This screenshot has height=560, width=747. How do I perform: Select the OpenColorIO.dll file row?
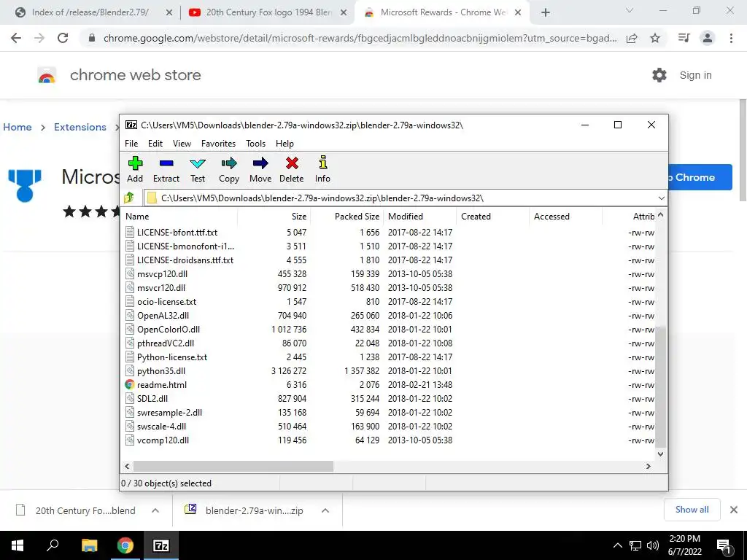390,330
